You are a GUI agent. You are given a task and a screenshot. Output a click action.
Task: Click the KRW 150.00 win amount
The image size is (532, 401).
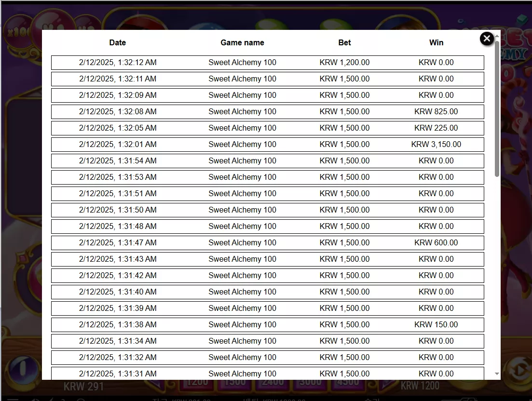[x=436, y=324]
